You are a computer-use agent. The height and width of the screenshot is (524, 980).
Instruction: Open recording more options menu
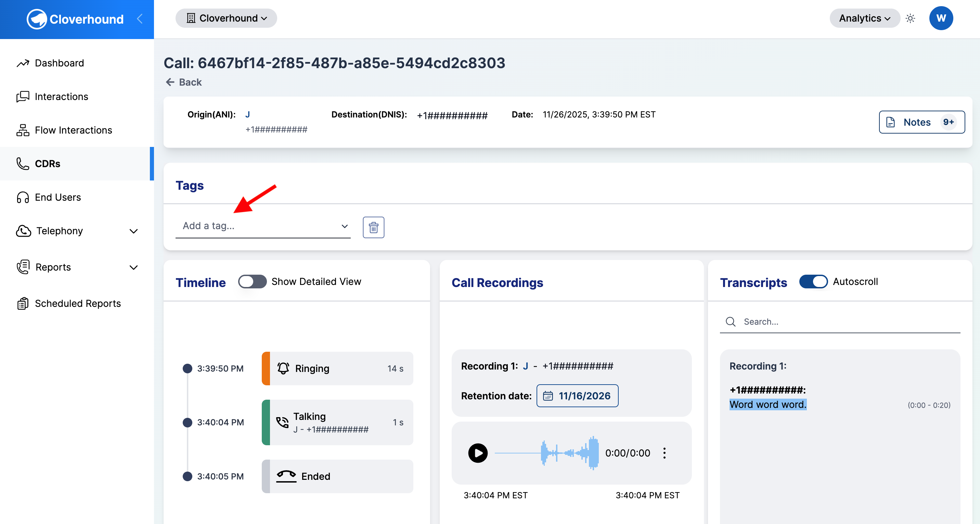pos(664,453)
